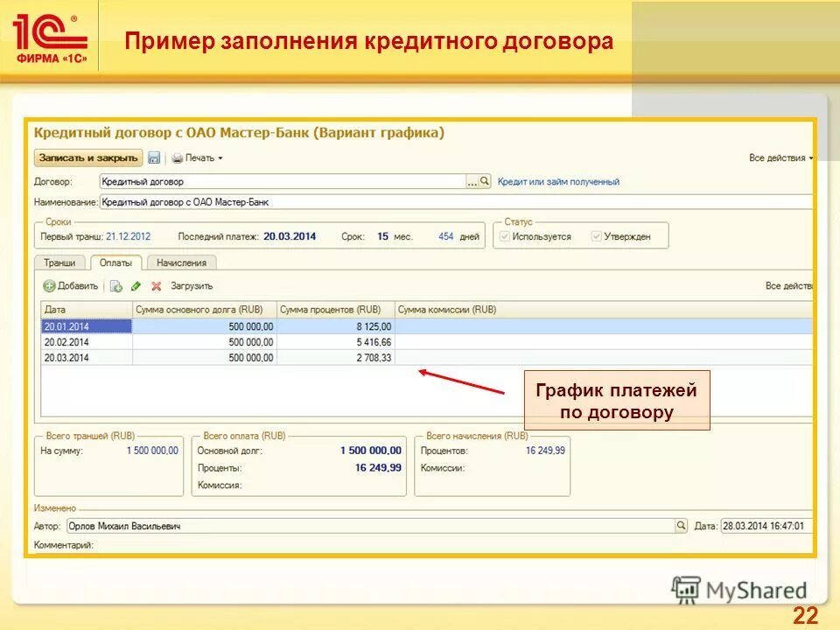
Task: Click the Добавить (add) icon
Action: point(49,286)
